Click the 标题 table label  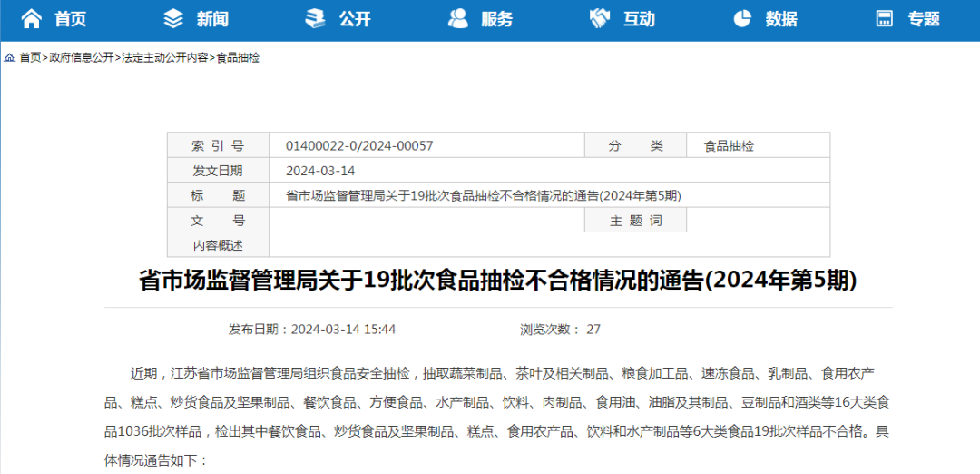click(x=218, y=196)
